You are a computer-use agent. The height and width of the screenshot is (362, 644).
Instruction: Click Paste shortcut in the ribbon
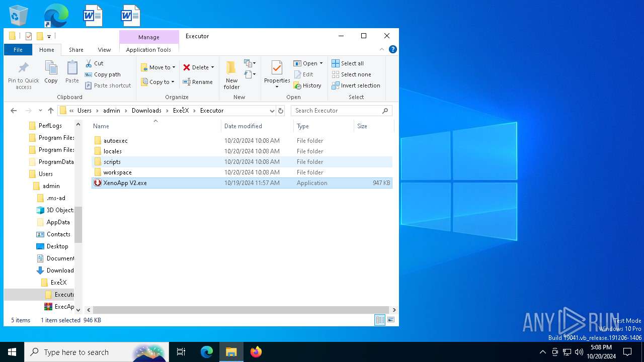click(x=108, y=85)
